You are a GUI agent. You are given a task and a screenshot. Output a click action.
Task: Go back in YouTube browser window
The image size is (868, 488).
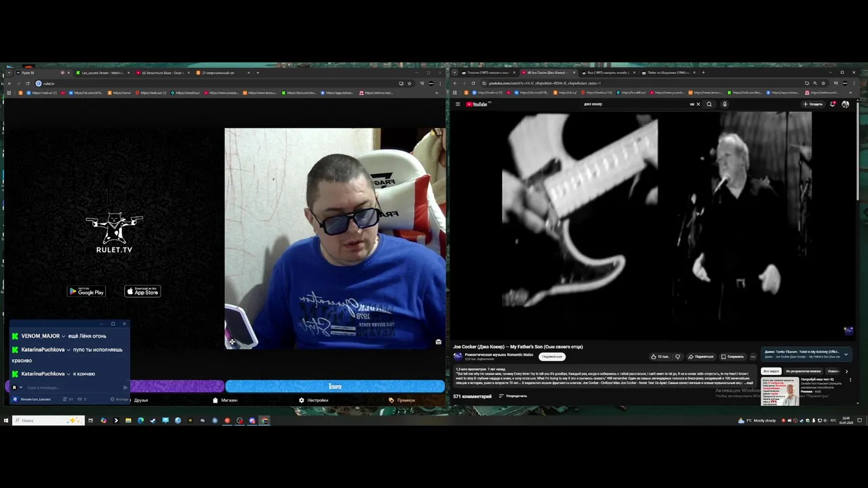click(455, 83)
